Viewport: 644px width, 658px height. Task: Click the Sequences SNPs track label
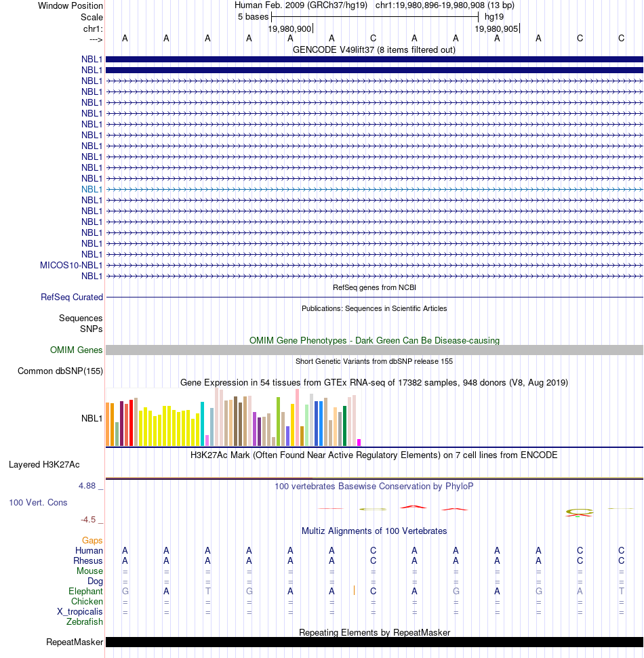point(81,323)
